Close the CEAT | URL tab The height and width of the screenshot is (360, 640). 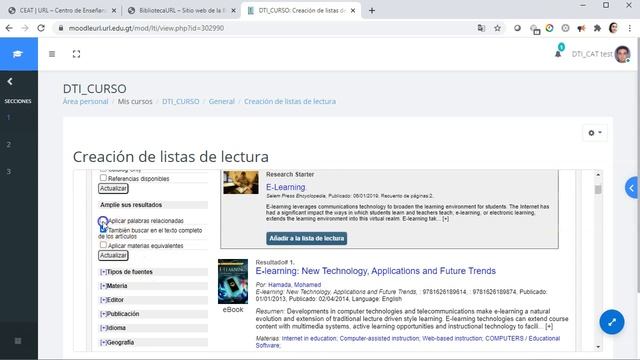[x=114, y=11]
